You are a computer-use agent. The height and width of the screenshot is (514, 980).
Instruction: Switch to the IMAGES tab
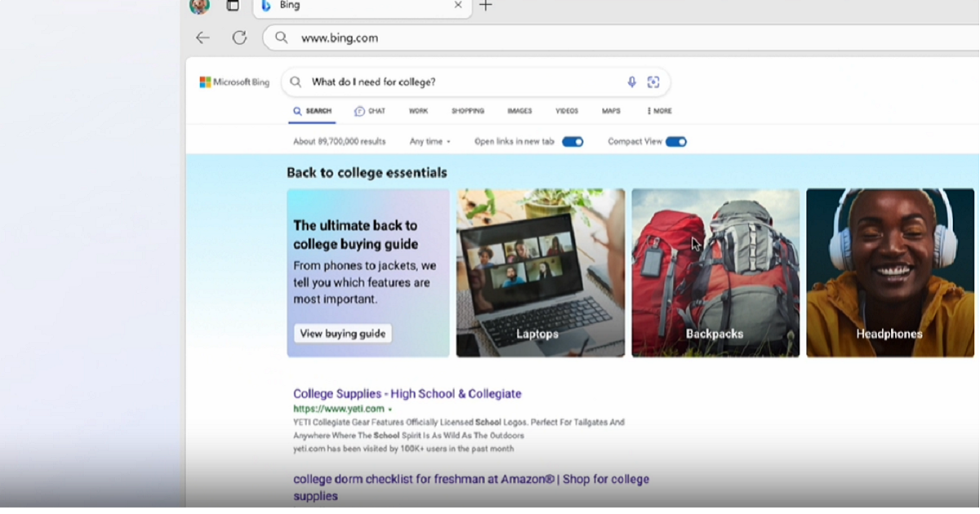click(519, 110)
